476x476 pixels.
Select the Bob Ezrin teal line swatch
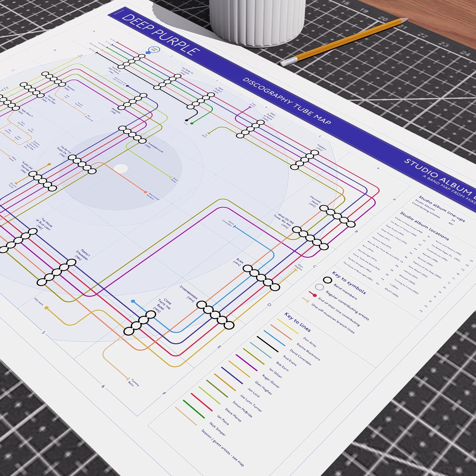click(x=261, y=350)
